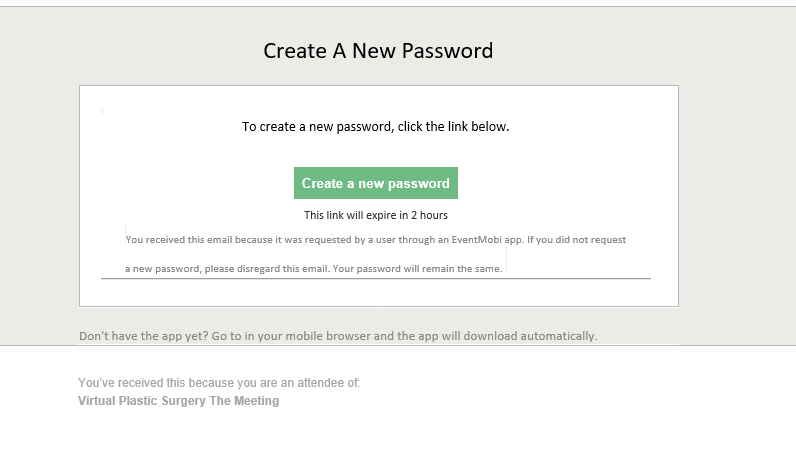Click the word Password in the main heading

click(x=447, y=51)
